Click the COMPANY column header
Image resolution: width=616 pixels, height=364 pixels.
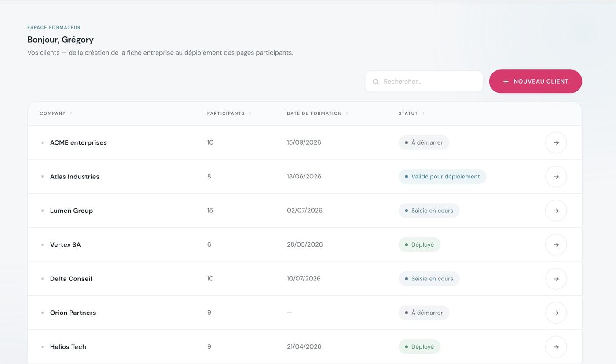(x=53, y=113)
